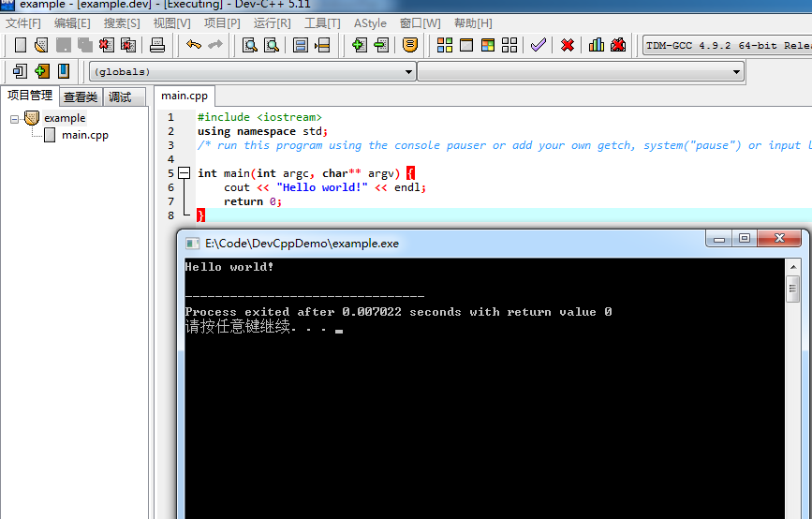Image resolution: width=812 pixels, height=519 pixels.
Task: Click the console window scroll-up arrow
Action: coord(793,267)
